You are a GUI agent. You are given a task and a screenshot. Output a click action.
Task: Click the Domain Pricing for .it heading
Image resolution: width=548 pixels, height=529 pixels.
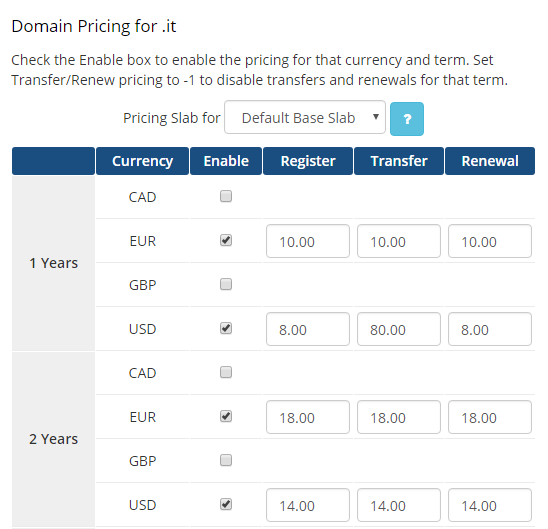point(94,26)
